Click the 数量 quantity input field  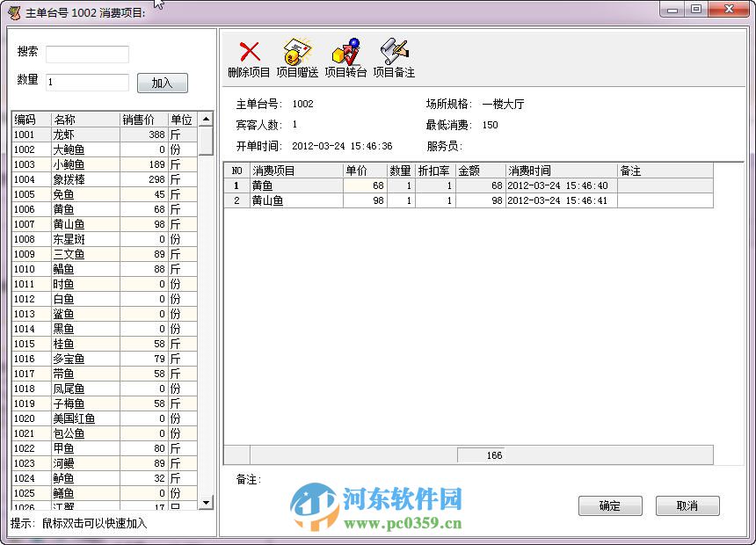point(87,83)
